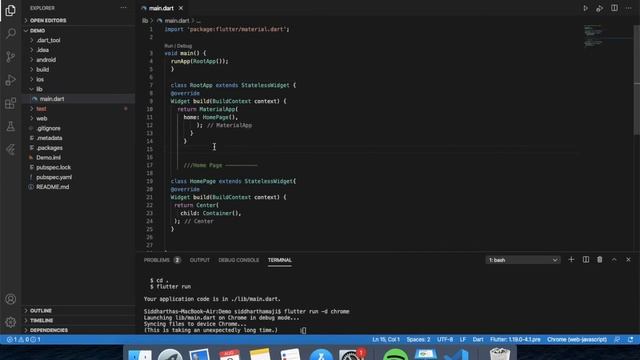Kill the terminal with trash icon

point(600,260)
